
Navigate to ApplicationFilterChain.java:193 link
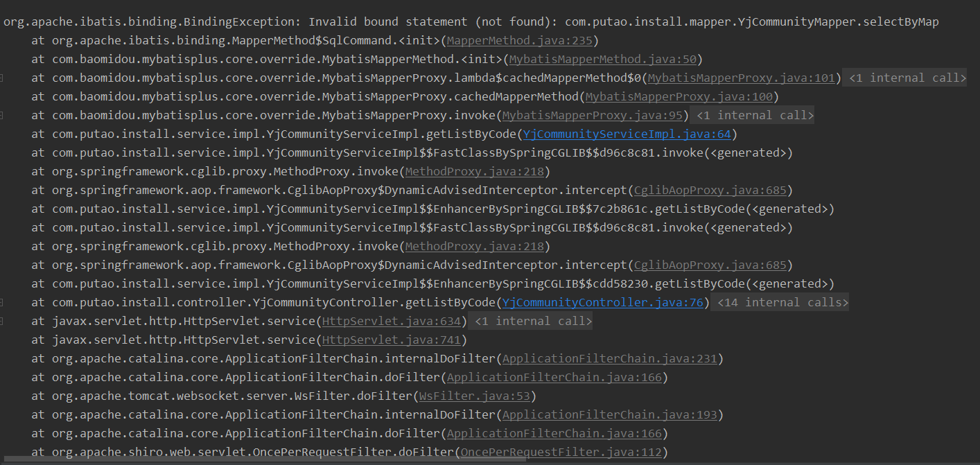pyautogui.click(x=609, y=415)
